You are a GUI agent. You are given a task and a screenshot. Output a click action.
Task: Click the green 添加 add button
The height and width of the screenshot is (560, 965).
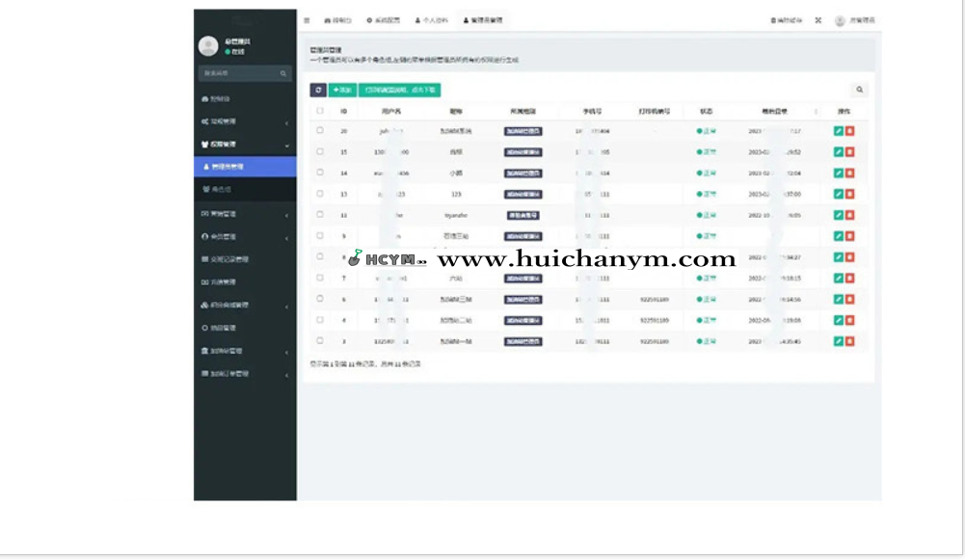click(x=342, y=90)
